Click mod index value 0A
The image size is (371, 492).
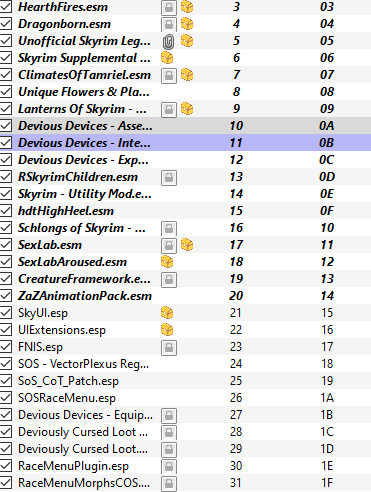pyautogui.click(x=327, y=126)
